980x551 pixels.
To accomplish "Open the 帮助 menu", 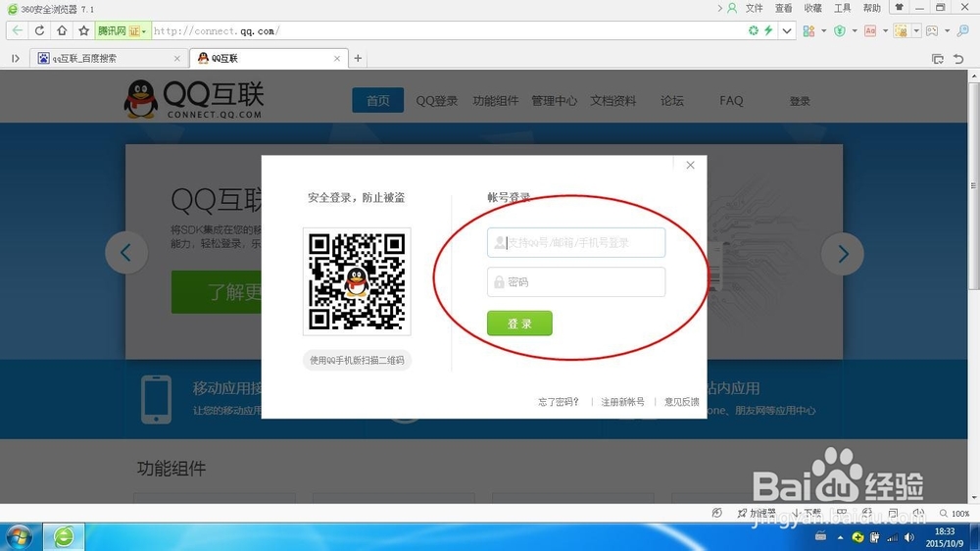I will tap(872, 8).
